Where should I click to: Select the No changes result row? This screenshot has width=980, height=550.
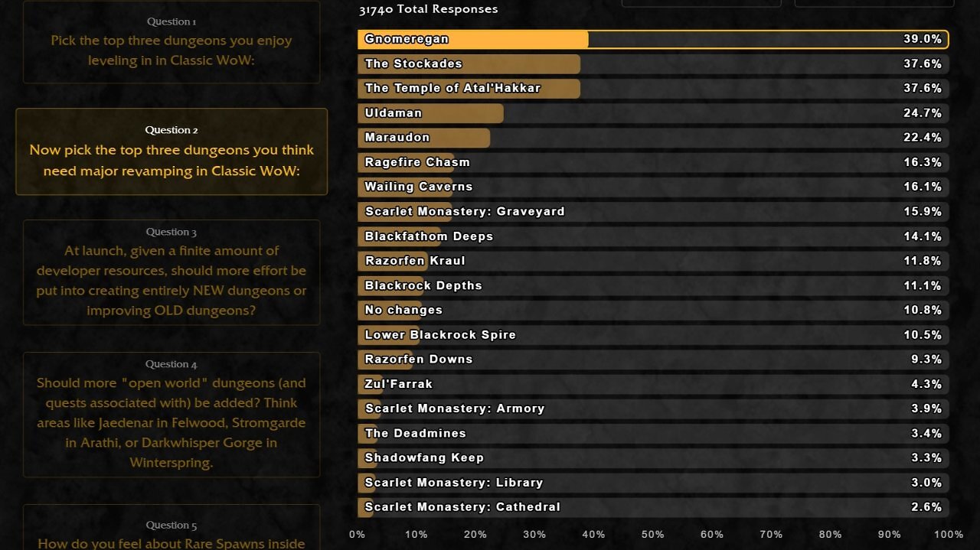pyautogui.click(x=653, y=310)
